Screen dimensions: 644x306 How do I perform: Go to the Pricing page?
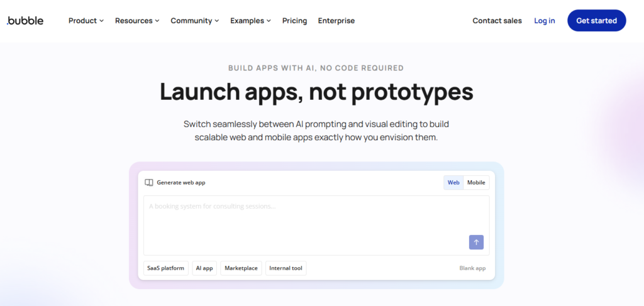point(294,21)
